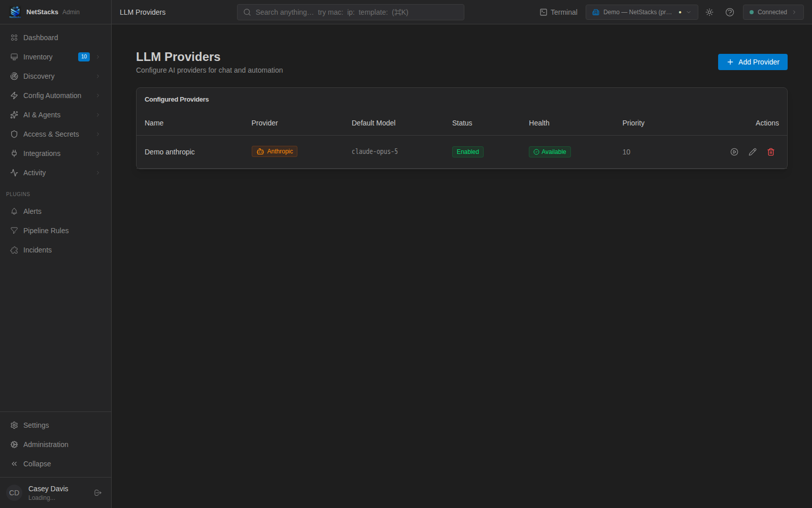This screenshot has height=508, width=812.
Task: Click the Health column header
Action: coord(539,123)
